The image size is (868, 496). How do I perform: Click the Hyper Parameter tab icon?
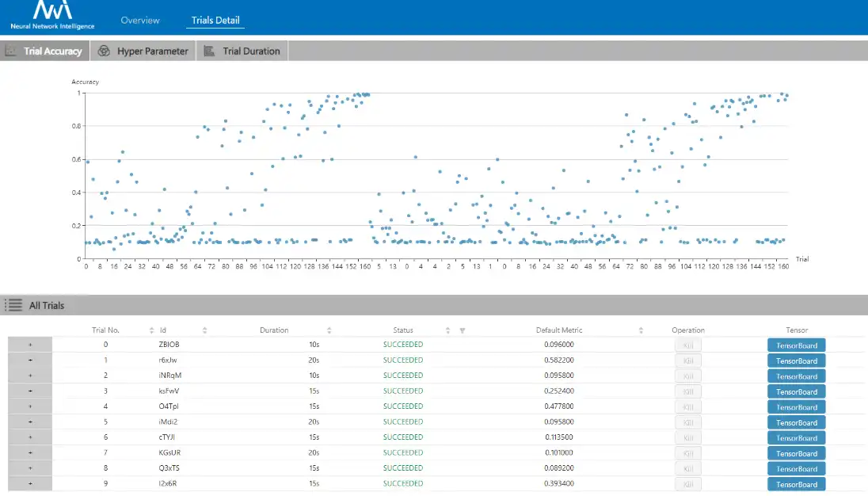click(x=103, y=52)
